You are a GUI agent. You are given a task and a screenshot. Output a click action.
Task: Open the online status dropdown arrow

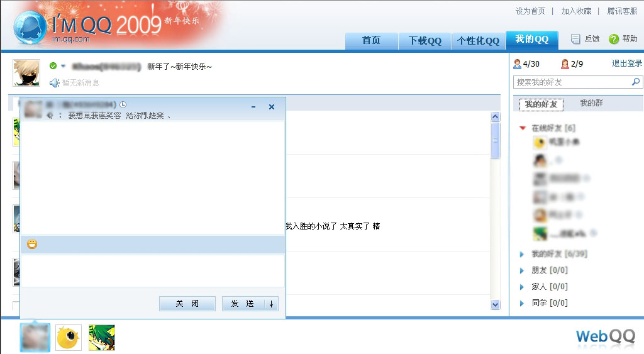pyautogui.click(x=64, y=66)
